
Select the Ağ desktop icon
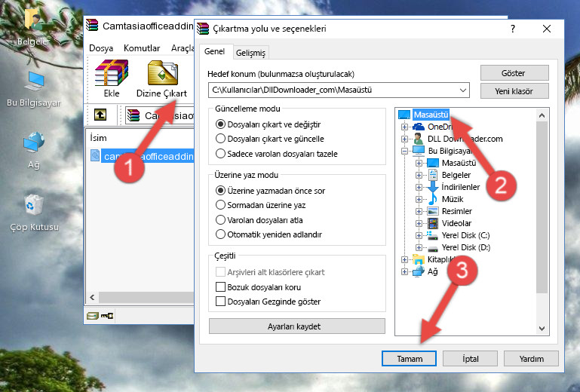pyautogui.click(x=34, y=150)
